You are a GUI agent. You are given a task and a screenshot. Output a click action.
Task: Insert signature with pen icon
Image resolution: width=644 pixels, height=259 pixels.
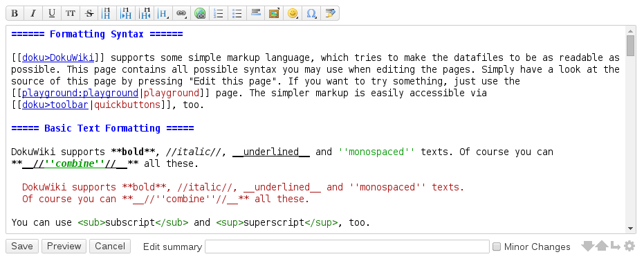330,13
